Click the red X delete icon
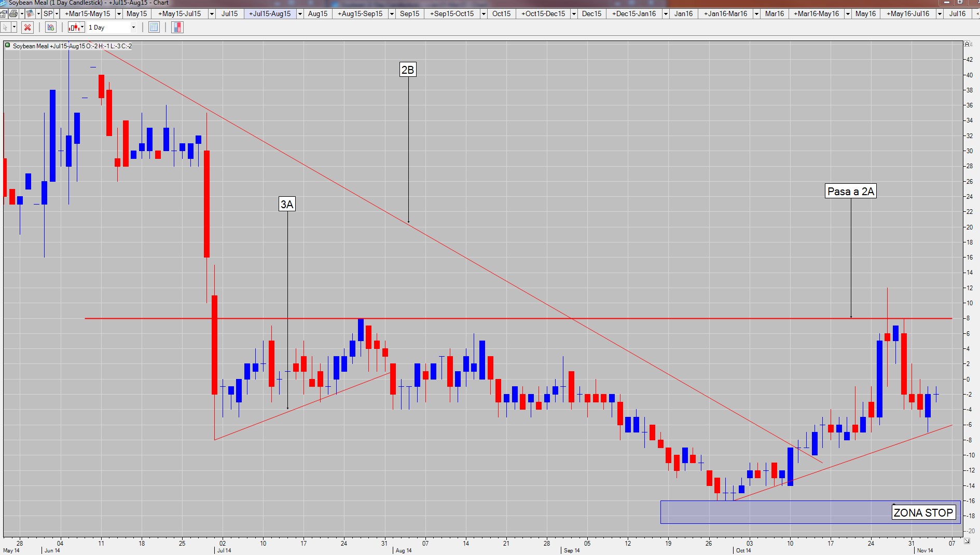 [28, 27]
